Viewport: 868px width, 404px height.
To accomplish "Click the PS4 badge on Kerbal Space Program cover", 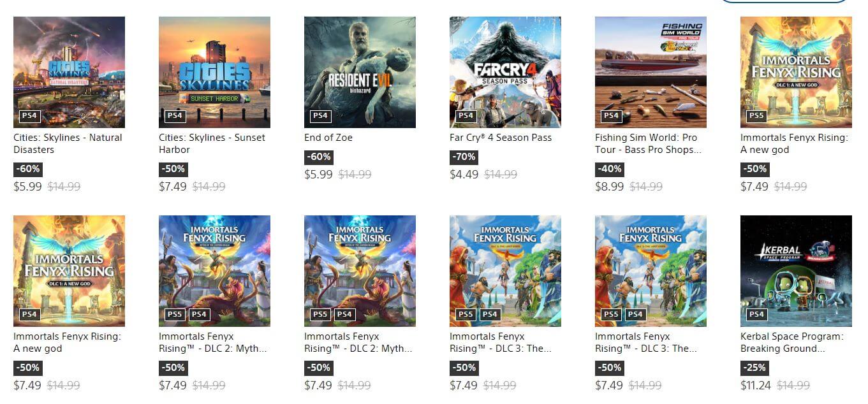I will [x=756, y=314].
